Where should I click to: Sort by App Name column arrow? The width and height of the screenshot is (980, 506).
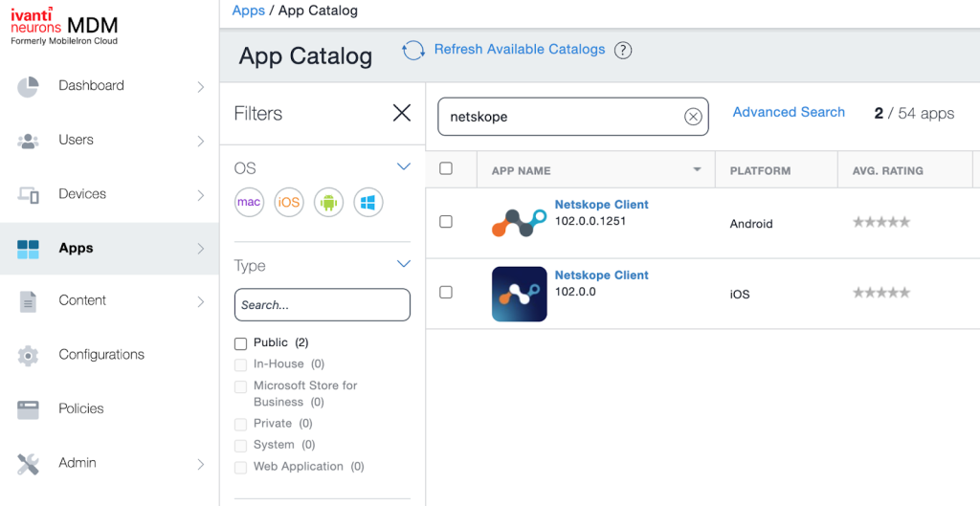tap(697, 170)
